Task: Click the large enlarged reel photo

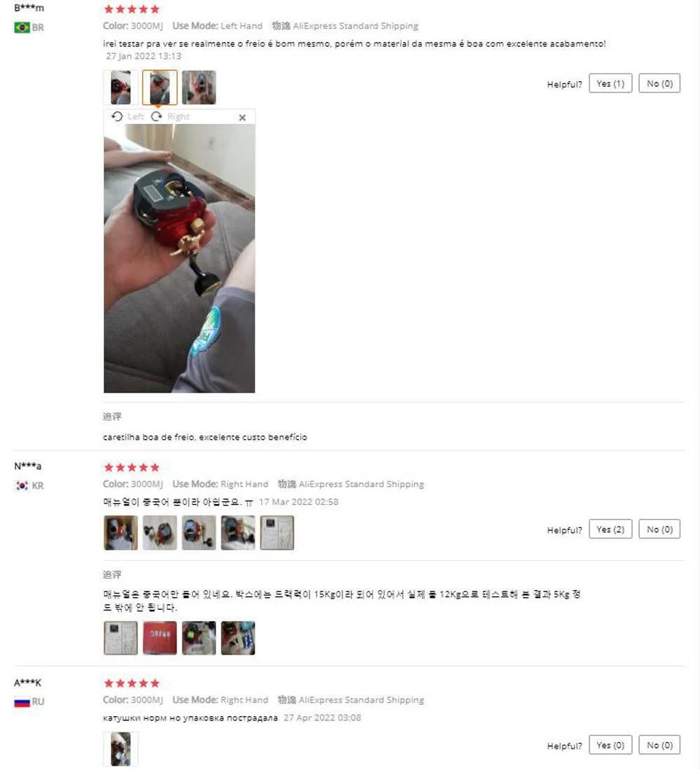Action: tap(179, 258)
